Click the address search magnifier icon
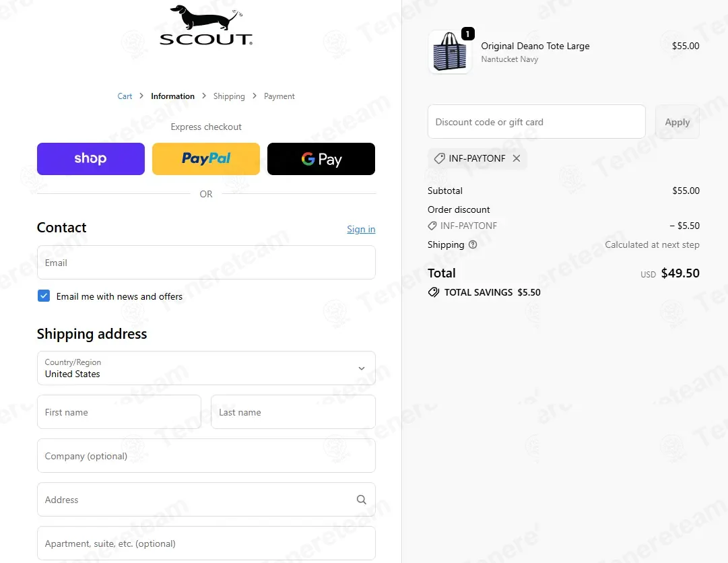This screenshot has height=563, width=728. 362,500
